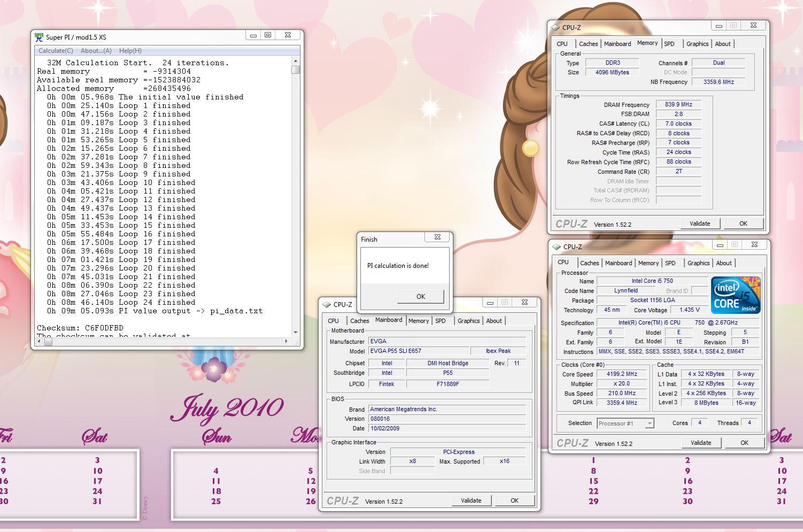
Task: Click the DRAM Frequency 839.9 MHz field
Action: pyautogui.click(x=678, y=105)
